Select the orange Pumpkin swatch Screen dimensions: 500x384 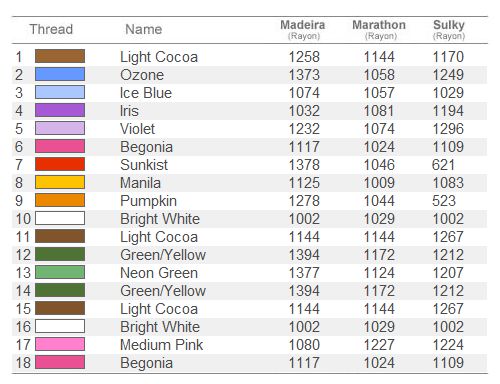pos(60,200)
